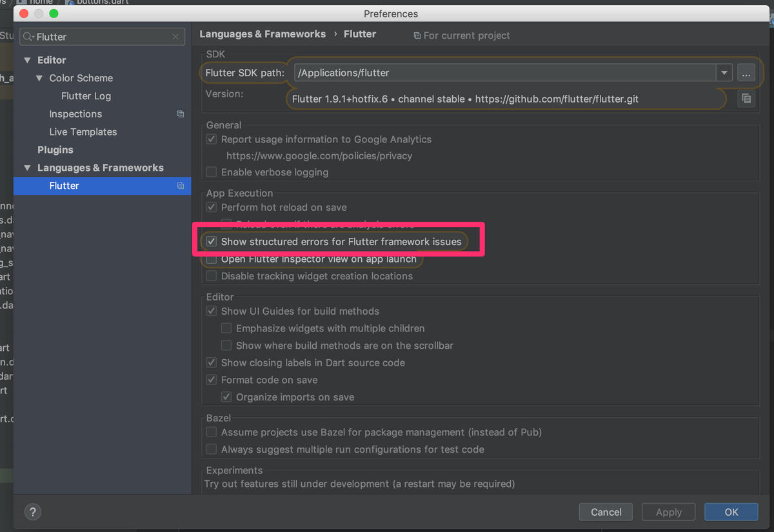Enable verbose logging checkbox
The width and height of the screenshot is (774, 532).
point(212,172)
